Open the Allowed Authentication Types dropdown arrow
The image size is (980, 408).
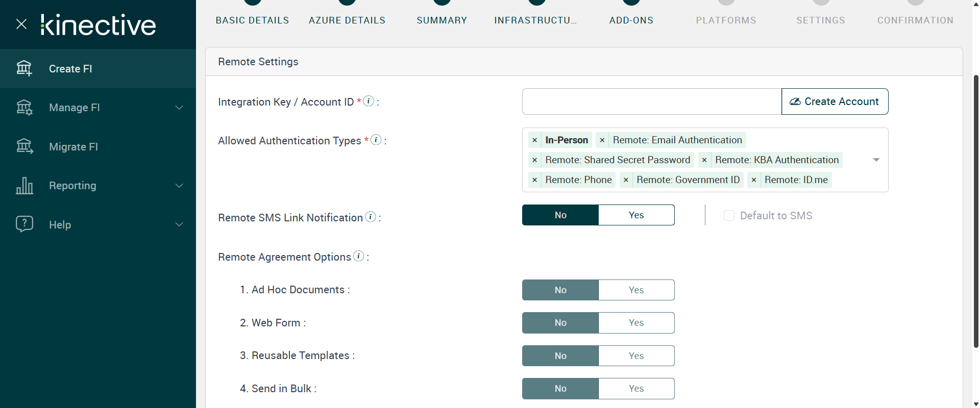point(876,160)
